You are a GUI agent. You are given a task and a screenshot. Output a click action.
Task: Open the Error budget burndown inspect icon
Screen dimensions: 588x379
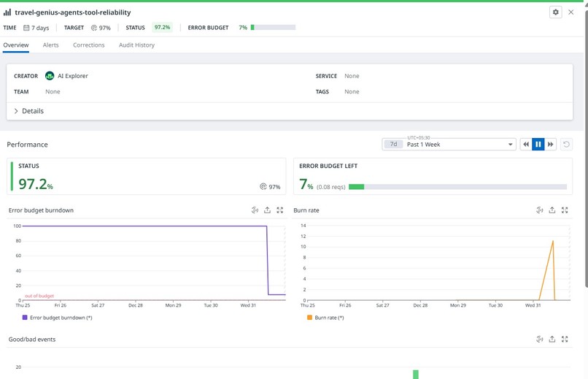pyautogui.click(x=255, y=210)
